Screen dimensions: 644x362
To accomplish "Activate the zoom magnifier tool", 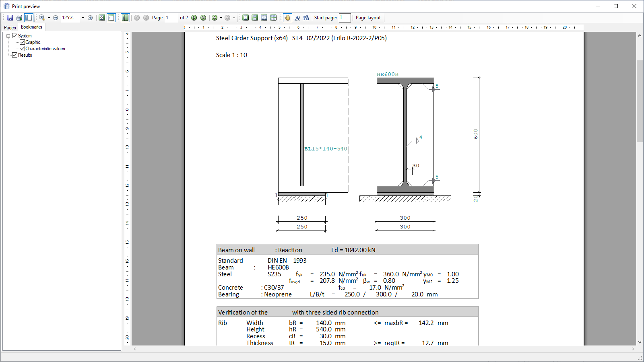I will pos(42,18).
